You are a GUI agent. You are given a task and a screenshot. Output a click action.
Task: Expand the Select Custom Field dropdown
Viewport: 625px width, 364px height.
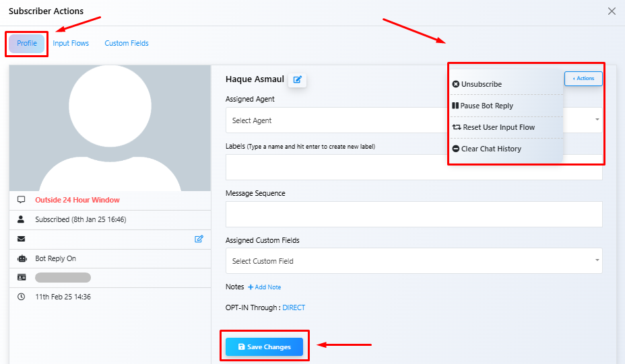tap(414, 261)
